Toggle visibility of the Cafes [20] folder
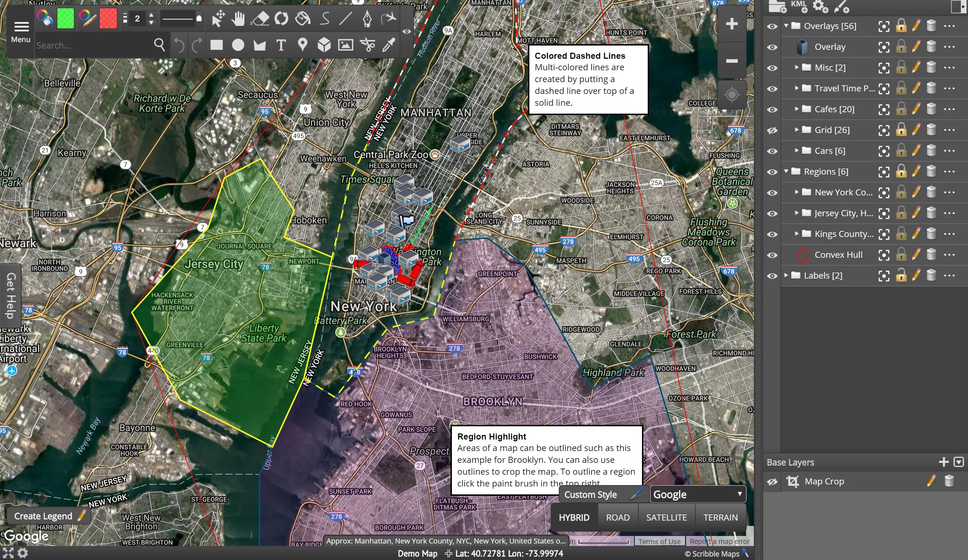This screenshot has height=560, width=968. [x=772, y=109]
